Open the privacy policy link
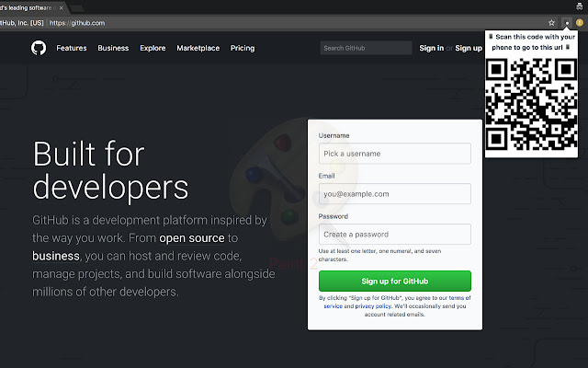The image size is (588, 368). click(373, 306)
